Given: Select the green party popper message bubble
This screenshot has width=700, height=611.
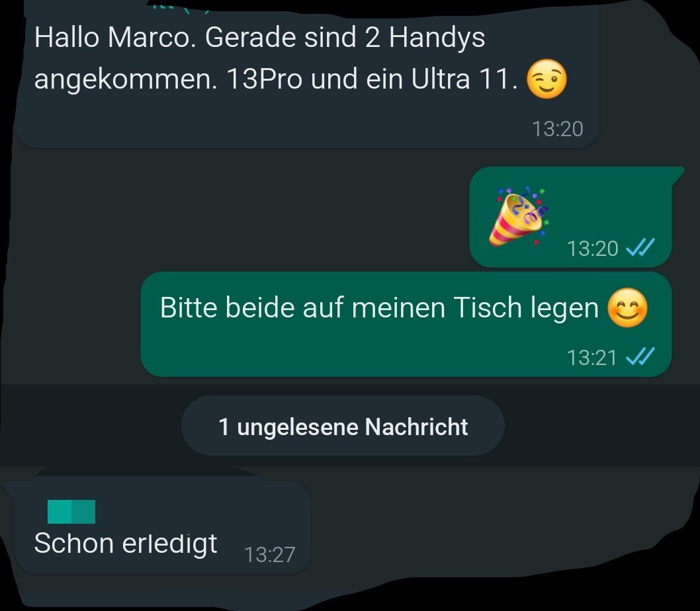Looking at the screenshot, I should point(570,217).
